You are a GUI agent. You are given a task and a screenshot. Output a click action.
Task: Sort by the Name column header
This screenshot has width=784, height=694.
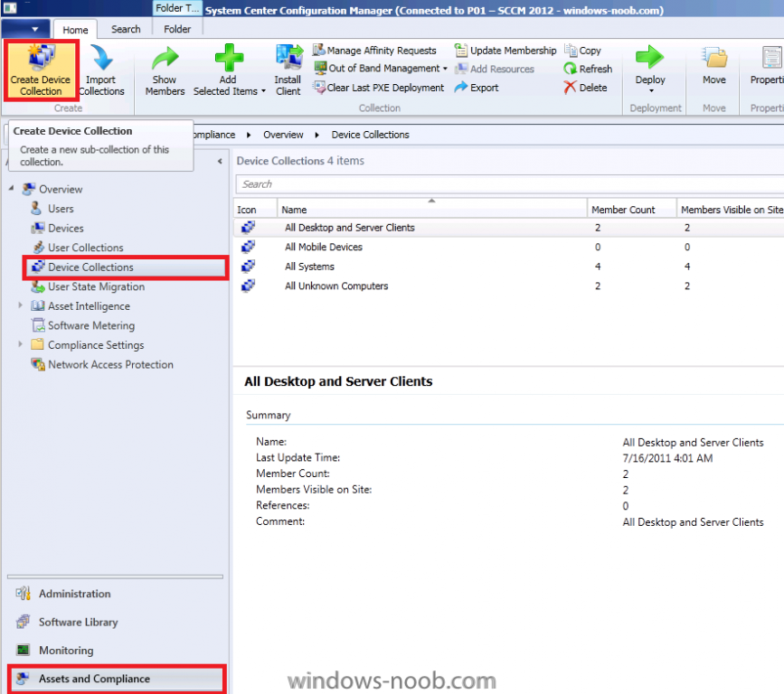pyautogui.click(x=431, y=210)
